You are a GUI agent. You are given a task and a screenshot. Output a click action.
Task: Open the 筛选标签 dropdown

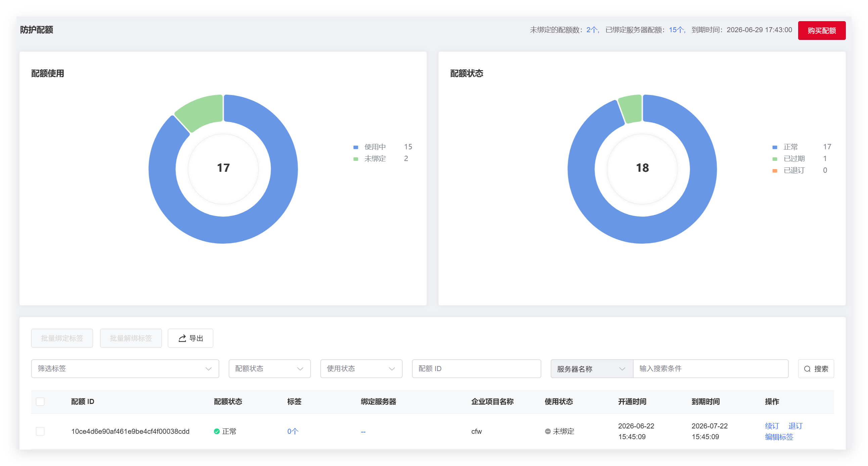click(x=125, y=369)
